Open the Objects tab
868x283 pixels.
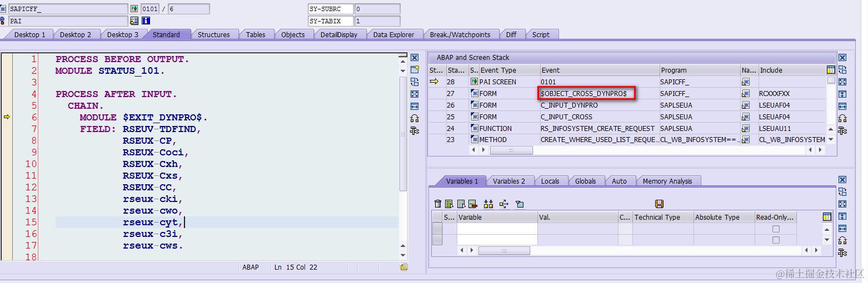pyautogui.click(x=293, y=34)
